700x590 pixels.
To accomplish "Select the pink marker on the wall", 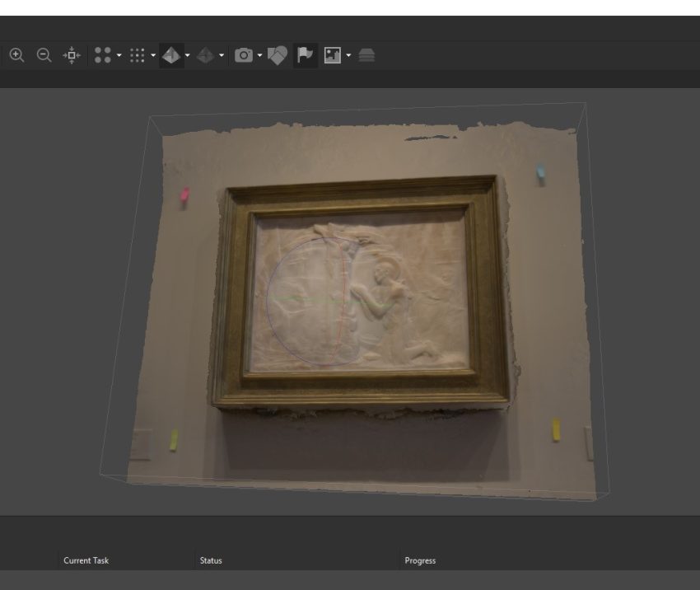I will [x=184, y=195].
